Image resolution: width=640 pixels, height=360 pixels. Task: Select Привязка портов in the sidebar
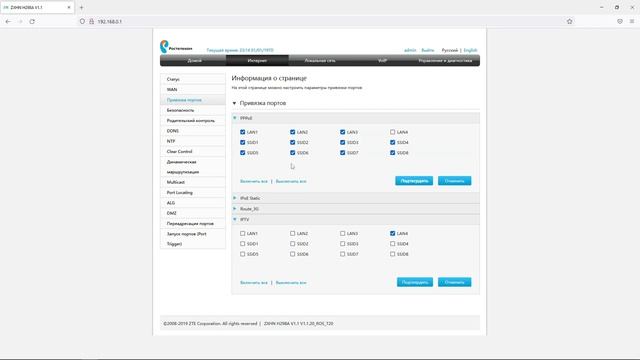193,100
